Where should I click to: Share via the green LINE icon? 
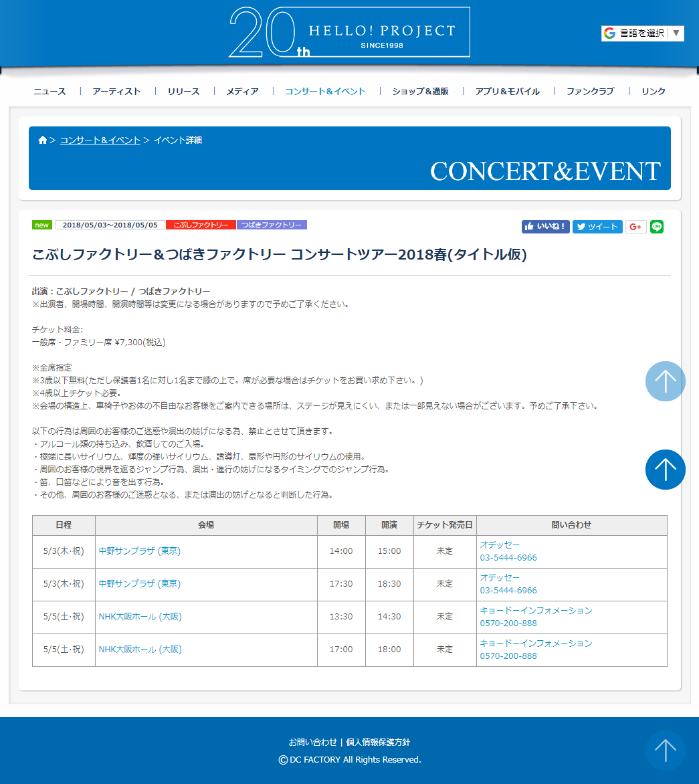pos(656,227)
